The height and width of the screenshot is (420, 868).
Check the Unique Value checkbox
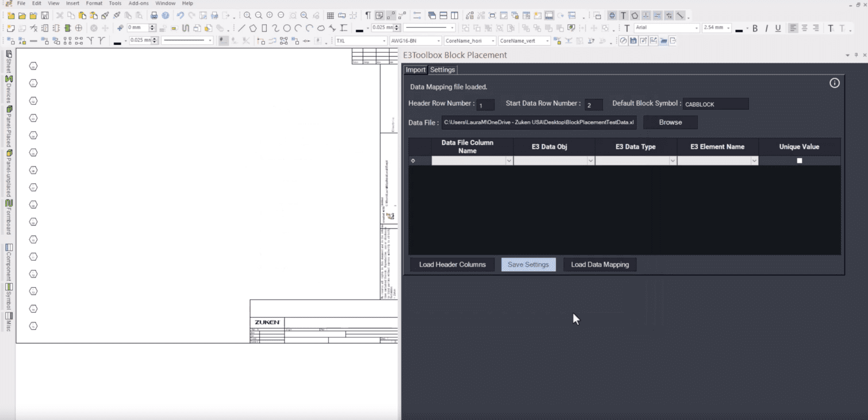tap(799, 161)
